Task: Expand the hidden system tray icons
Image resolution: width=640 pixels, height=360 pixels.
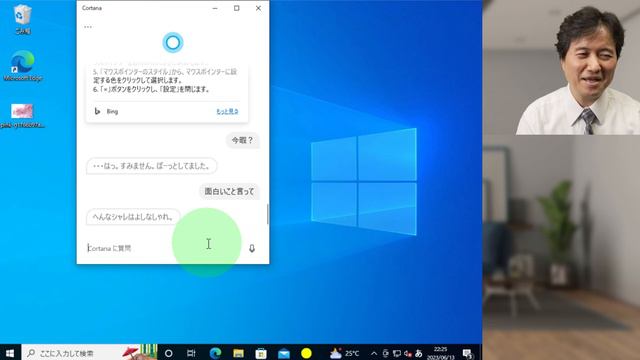Action: click(374, 353)
